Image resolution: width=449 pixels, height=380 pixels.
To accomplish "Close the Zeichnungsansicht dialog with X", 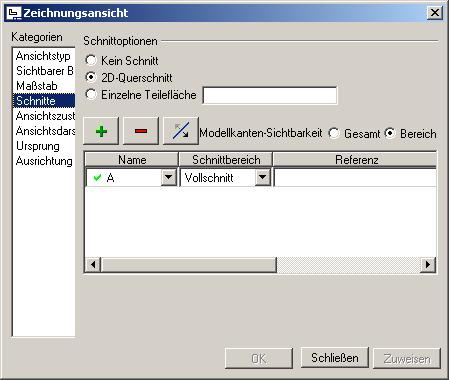I will pos(435,13).
